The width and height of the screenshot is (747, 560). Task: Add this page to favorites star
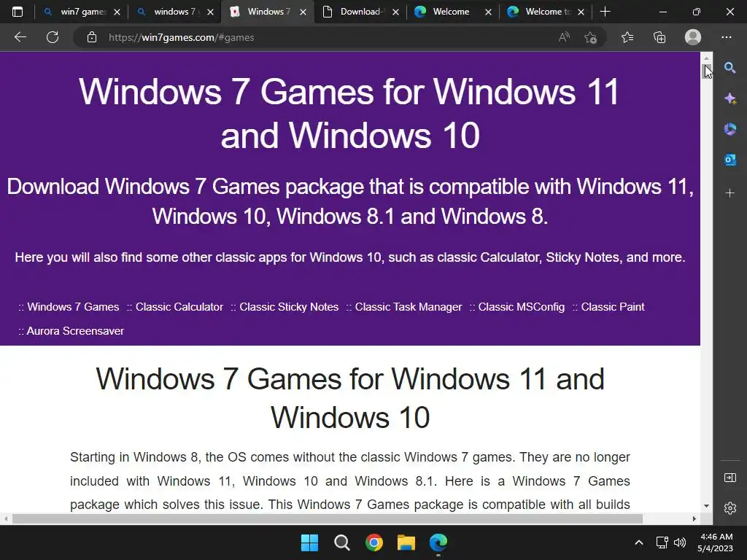pyautogui.click(x=591, y=37)
